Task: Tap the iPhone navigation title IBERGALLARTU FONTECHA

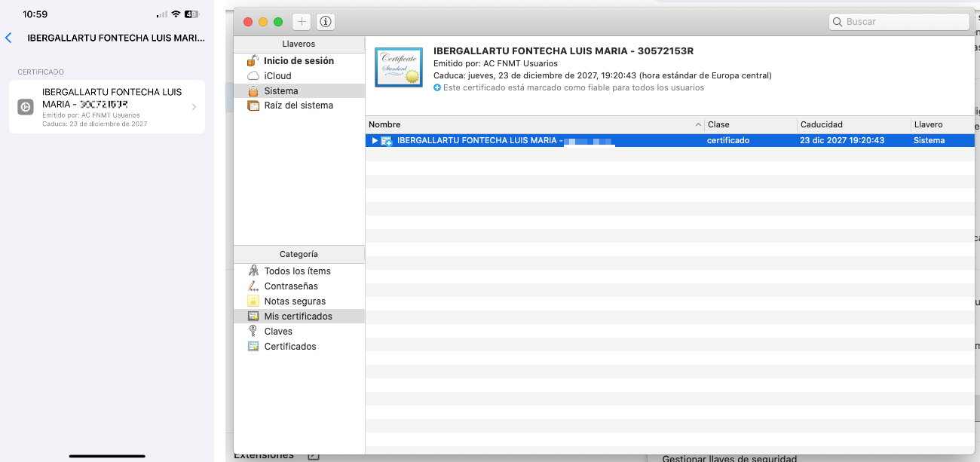Action: coord(116,38)
